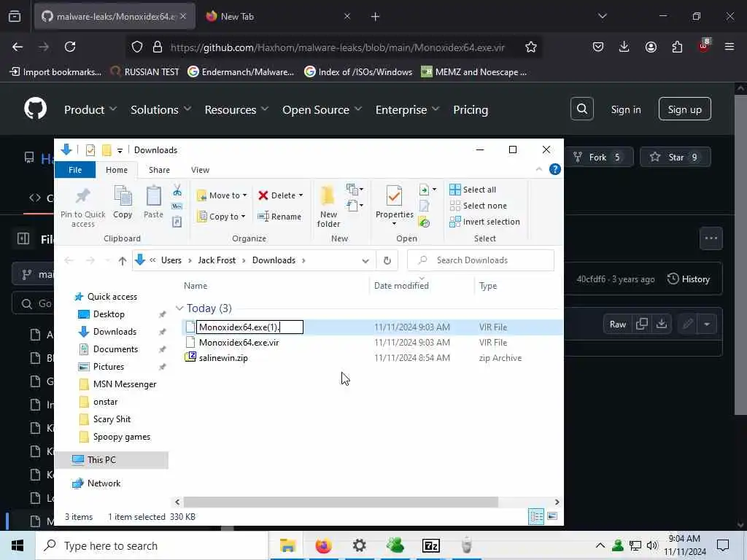Screen dimensions: 747x560
Task: Open Move to dropdown
Action: pyautogui.click(x=222, y=195)
